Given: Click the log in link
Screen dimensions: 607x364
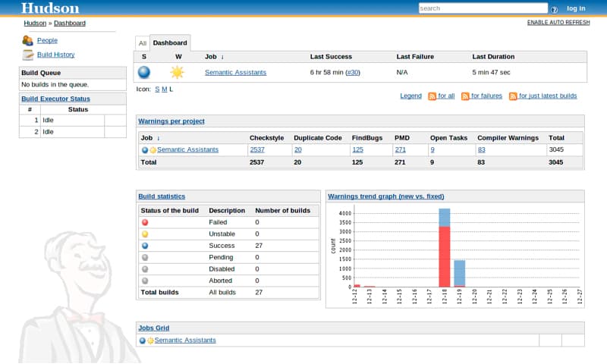Looking at the screenshot, I should point(576,8).
